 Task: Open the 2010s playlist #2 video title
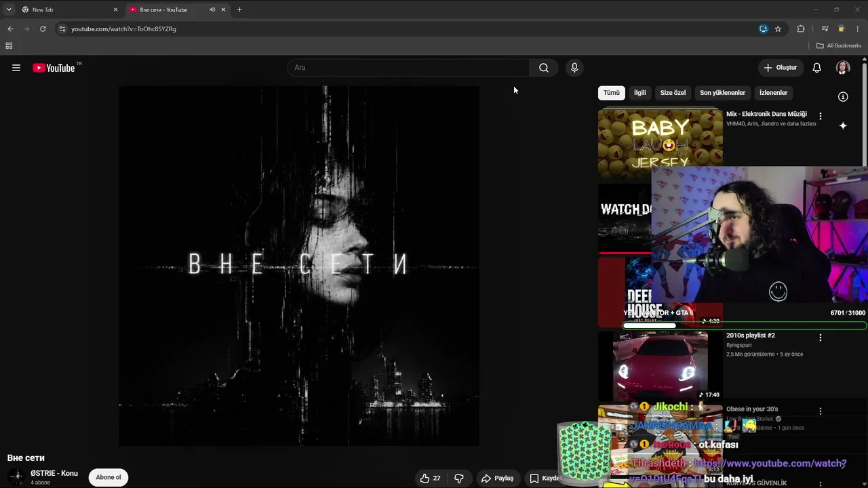point(750,335)
